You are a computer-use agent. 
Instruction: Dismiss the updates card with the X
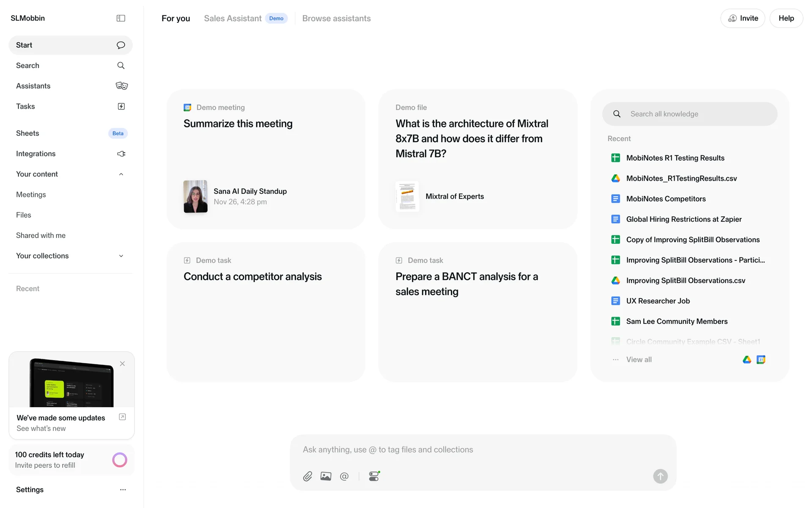tap(122, 364)
